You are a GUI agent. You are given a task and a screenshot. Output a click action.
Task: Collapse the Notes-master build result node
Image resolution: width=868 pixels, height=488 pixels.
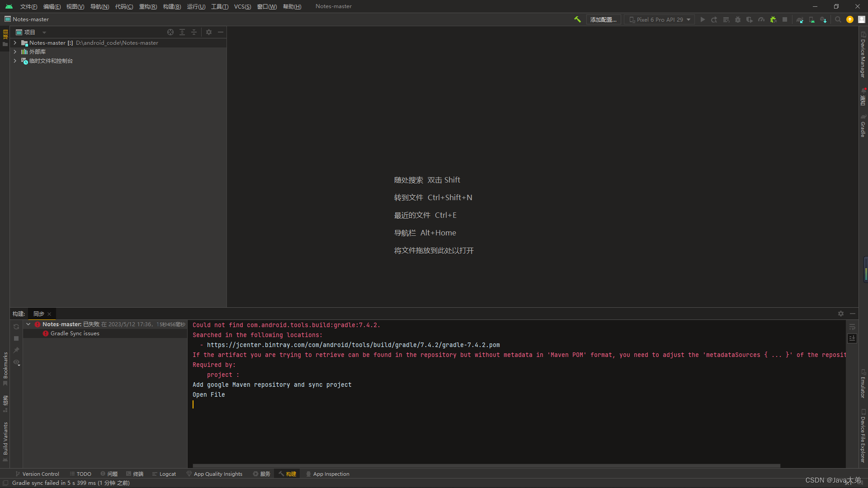[28, 324]
